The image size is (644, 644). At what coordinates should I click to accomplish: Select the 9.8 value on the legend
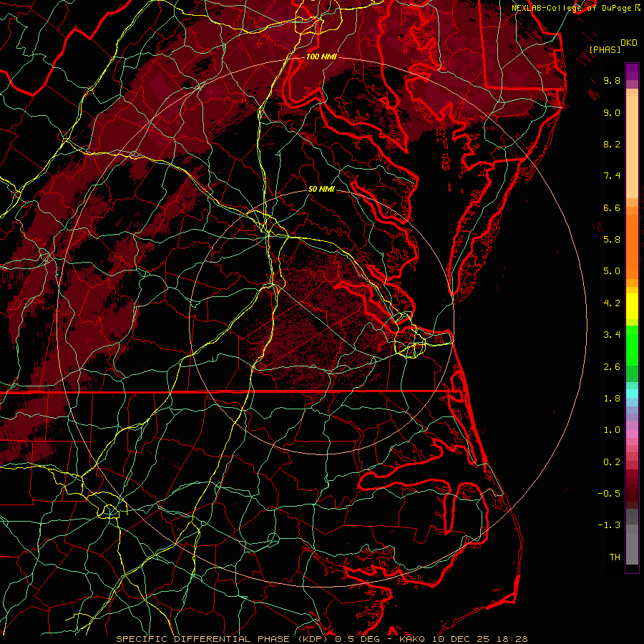click(612, 80)
